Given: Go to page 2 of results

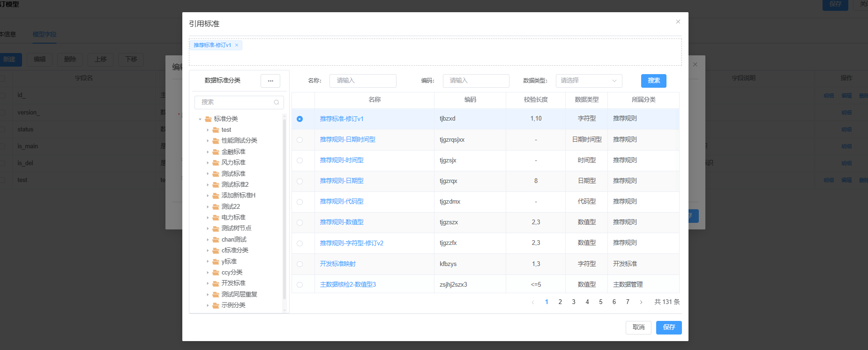Looking at the screenshot, I should tap(560, 302).
